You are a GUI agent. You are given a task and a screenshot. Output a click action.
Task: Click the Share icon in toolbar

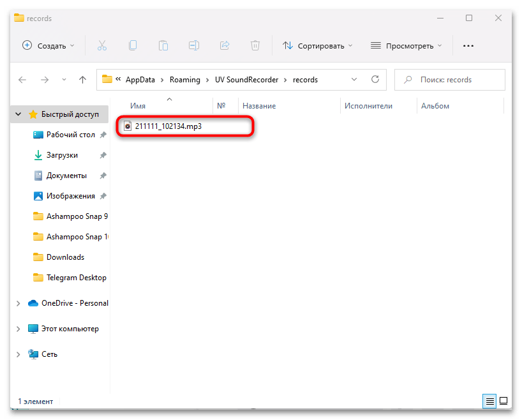click(x=225, y=45)
